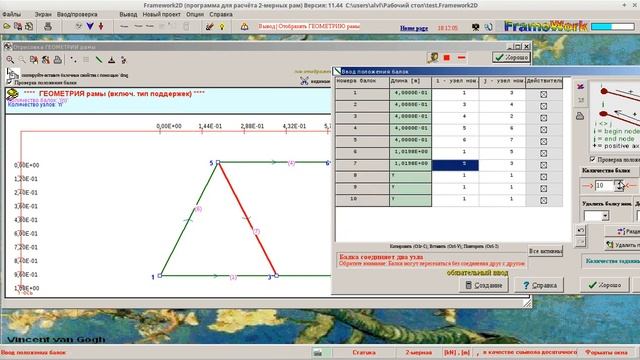Click the yellow warning bell icon
Viewport: 640px width, 360px height.
click(244, 27)
